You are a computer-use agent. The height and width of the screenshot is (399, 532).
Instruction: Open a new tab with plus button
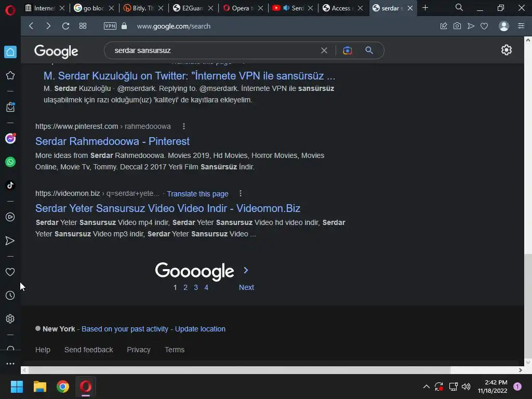point(425,7)
